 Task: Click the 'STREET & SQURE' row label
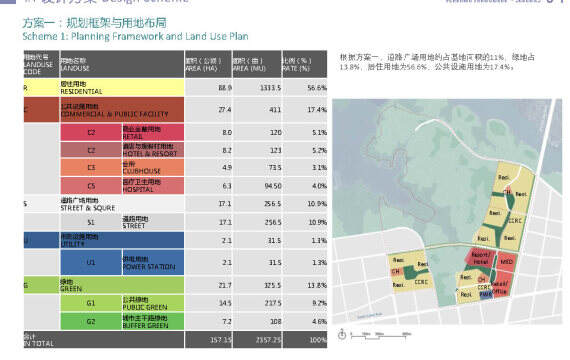[122, 204]
